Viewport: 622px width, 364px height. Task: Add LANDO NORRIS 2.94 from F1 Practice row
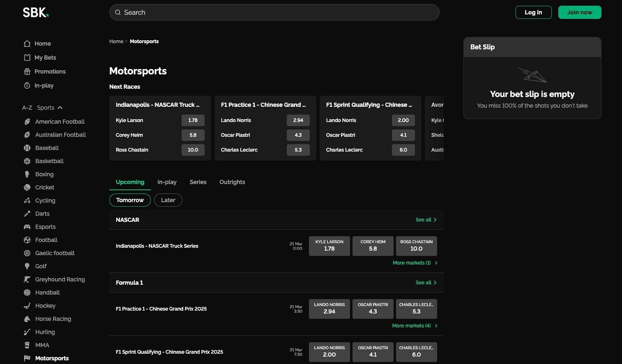329,309
